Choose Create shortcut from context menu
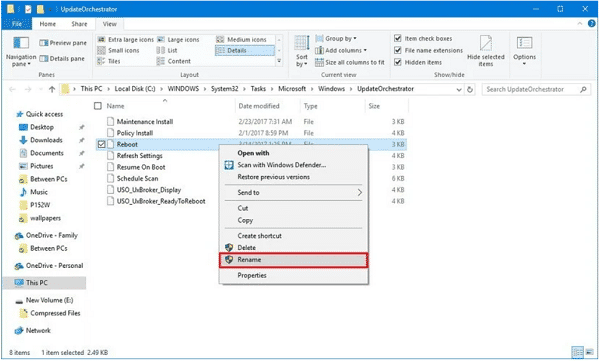Viewport: 600px width, 361px height. [x=293, y=236]
